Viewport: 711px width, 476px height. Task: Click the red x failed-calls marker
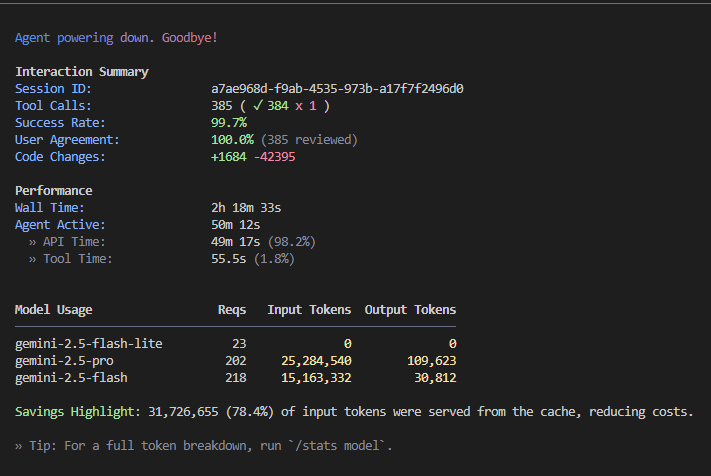298,106
